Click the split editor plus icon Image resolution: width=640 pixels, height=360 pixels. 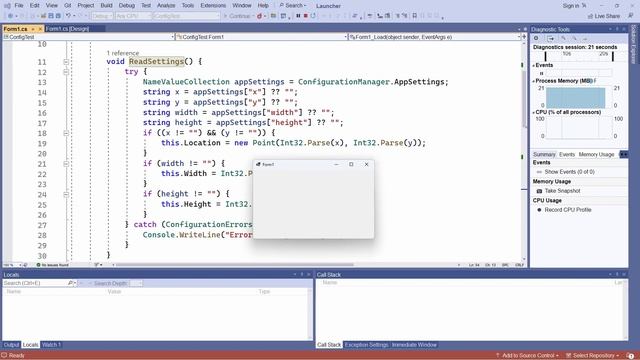click(524, 37)
